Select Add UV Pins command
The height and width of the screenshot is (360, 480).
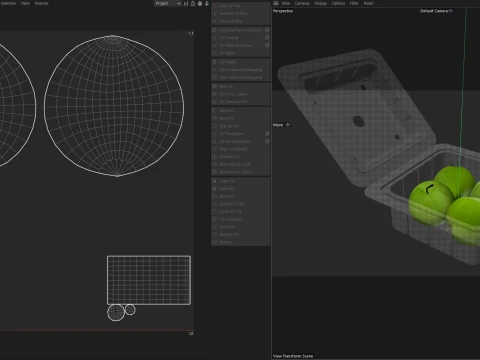[241, 6]
